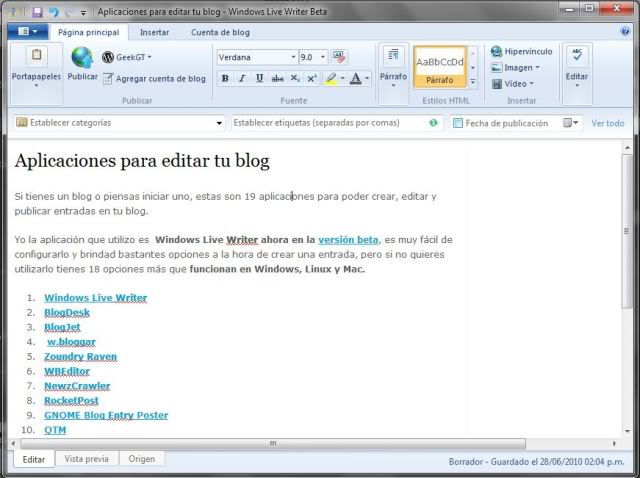Open the RocketPost list link
The height and width of the screenshot is (478, 640).
click(71, 401)
